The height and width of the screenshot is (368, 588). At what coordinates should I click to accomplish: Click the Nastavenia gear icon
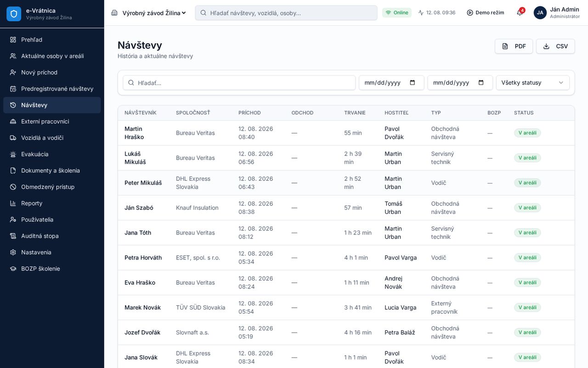coord(13,252)
